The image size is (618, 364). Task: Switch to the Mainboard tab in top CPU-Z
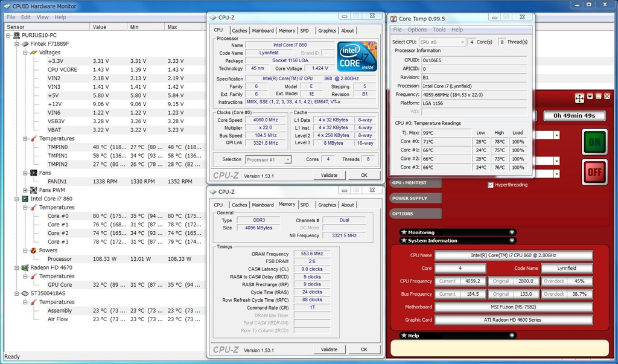tap(263, 31)
